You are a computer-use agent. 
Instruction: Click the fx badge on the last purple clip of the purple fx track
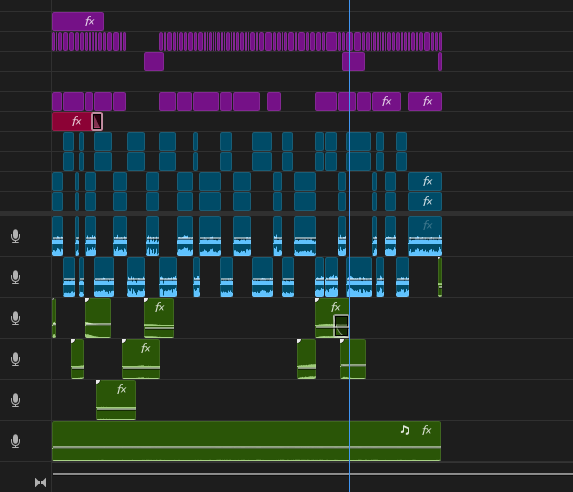(428, 101)
